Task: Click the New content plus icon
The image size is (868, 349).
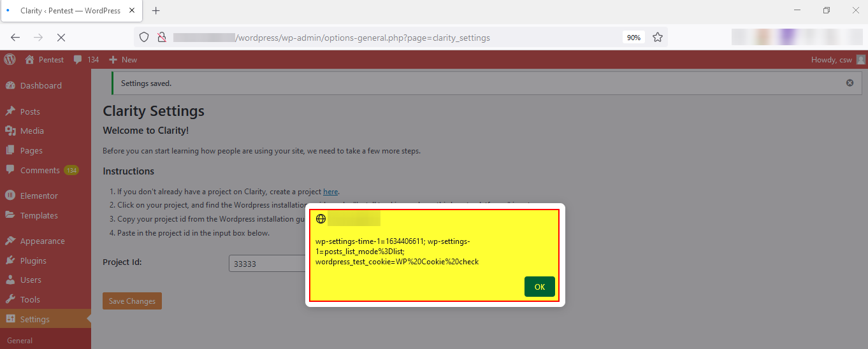Action: (113, 59)
